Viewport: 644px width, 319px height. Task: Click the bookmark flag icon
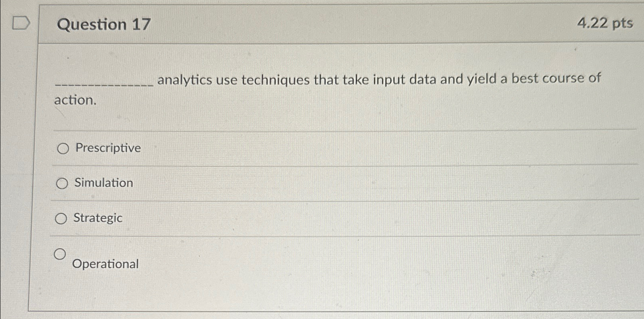[x=21, y=23]
